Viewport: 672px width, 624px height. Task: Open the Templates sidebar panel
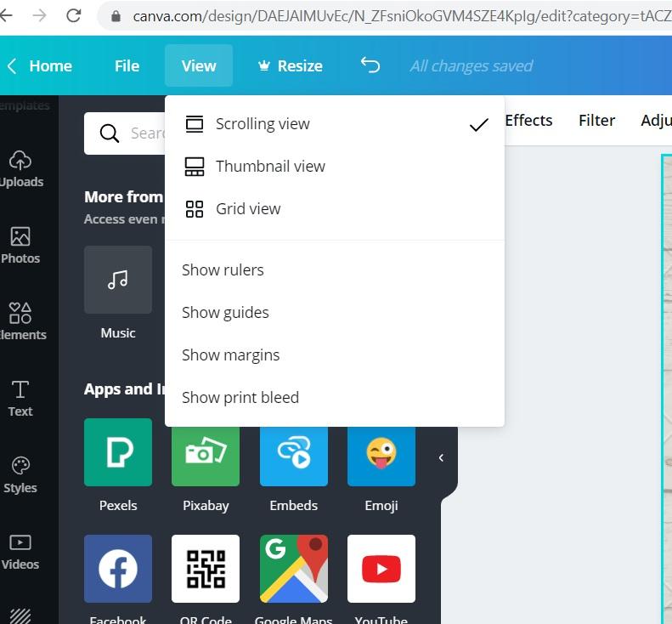click(25, 105)
